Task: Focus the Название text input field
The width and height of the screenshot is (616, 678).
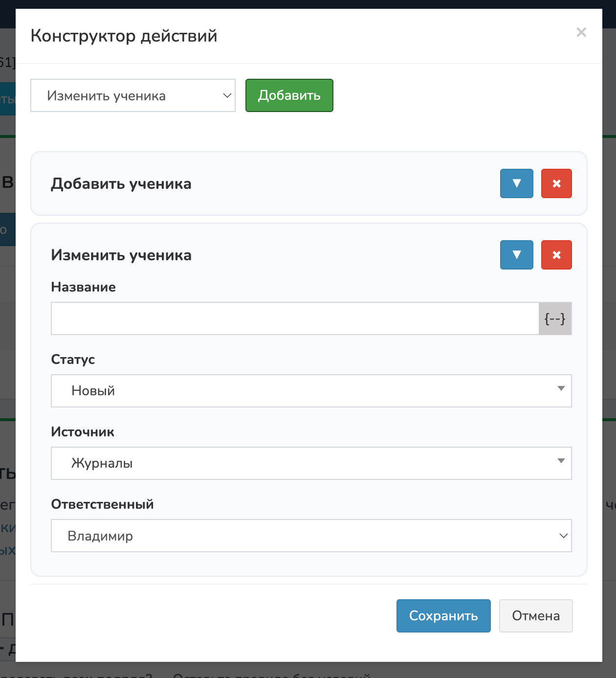Action: point(295,318)
